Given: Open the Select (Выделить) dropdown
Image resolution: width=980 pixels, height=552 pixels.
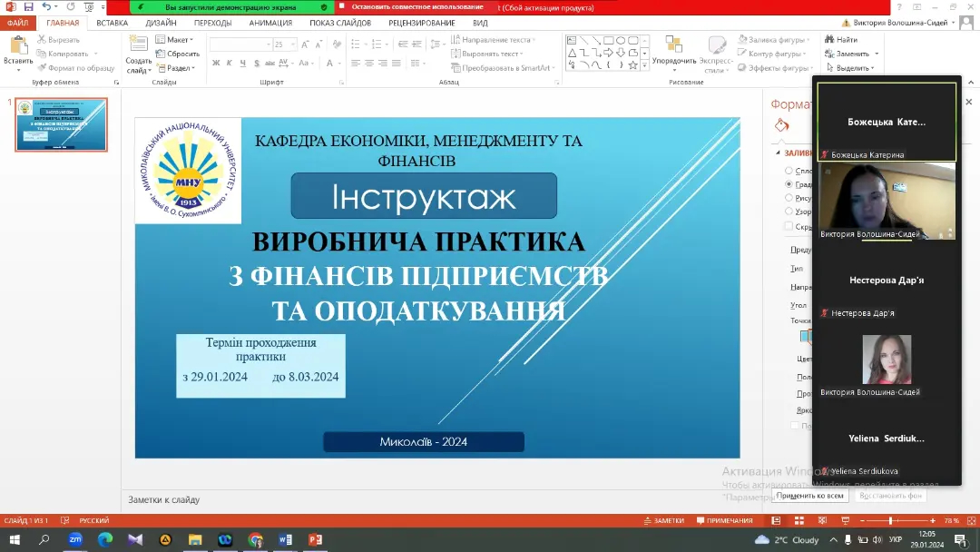Looking at the screenshot, I should [848, 68].
